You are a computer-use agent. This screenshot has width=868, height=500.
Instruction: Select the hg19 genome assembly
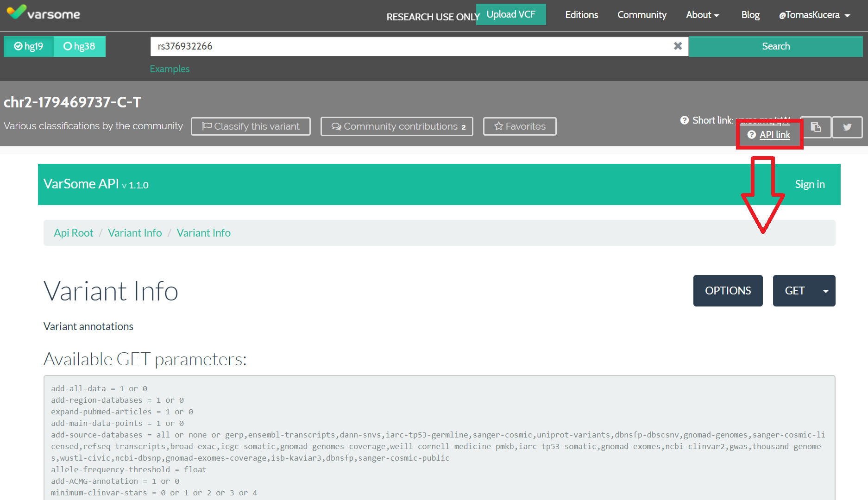tap(29, 46)
